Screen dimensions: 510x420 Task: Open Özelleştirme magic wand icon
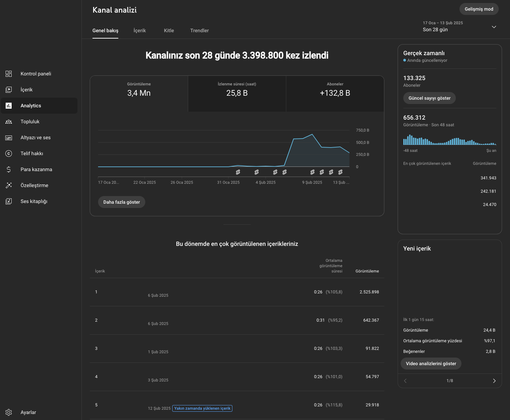(x=9, y=185)
